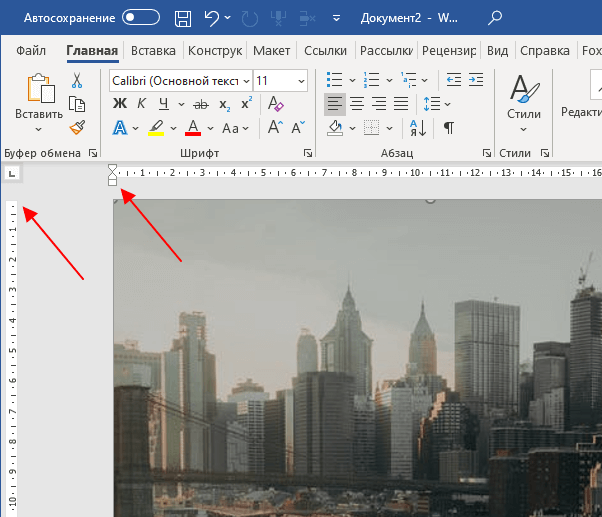Center align the paragraph
Viewport: 602px width, 517px height.
(x=356, y=104)
